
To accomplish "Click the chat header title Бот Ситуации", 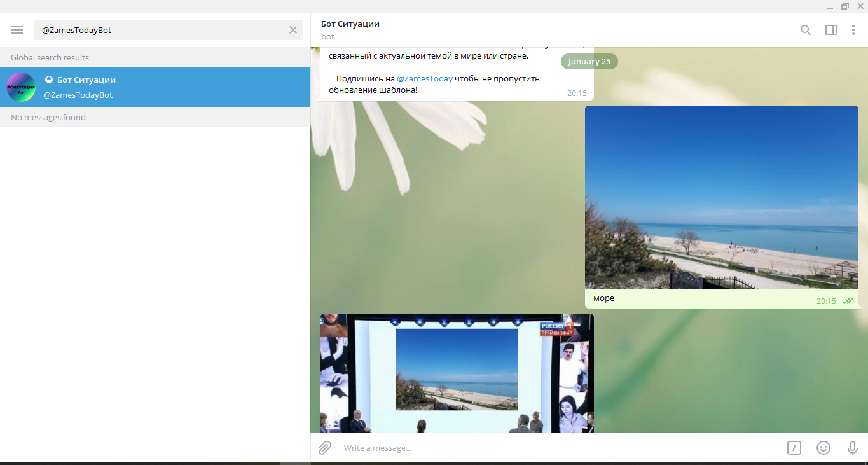I will coord(350,24).
